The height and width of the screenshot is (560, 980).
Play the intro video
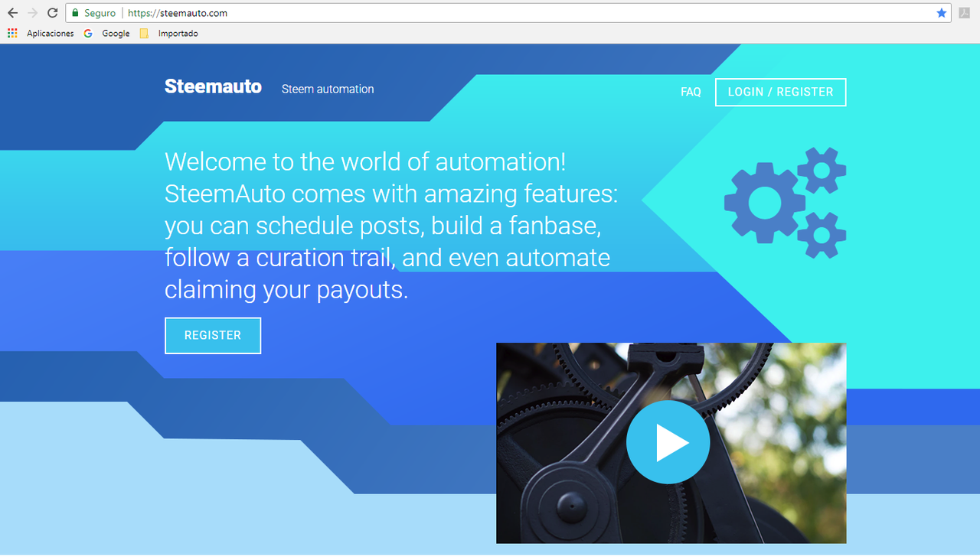click(668, 442)
